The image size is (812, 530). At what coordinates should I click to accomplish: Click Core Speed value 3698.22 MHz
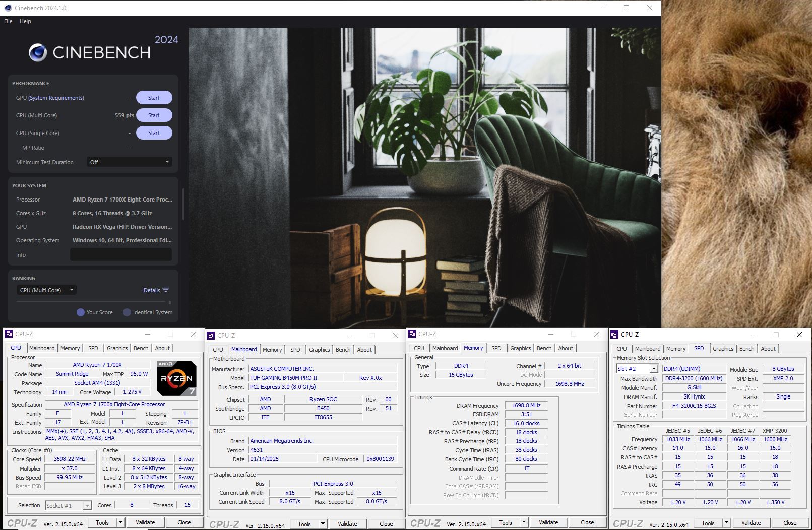coord(70,459)
